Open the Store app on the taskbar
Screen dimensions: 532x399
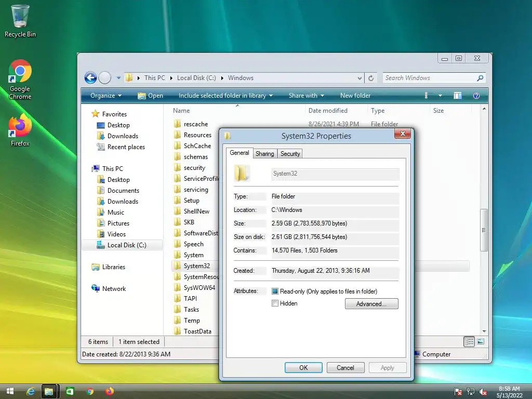point(70,391)
